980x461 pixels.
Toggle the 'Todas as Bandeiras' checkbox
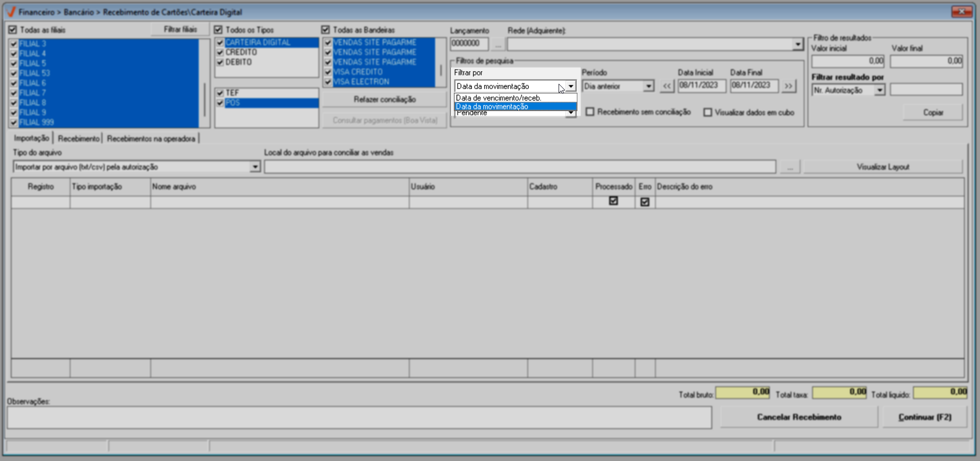[x=326, y=30]
